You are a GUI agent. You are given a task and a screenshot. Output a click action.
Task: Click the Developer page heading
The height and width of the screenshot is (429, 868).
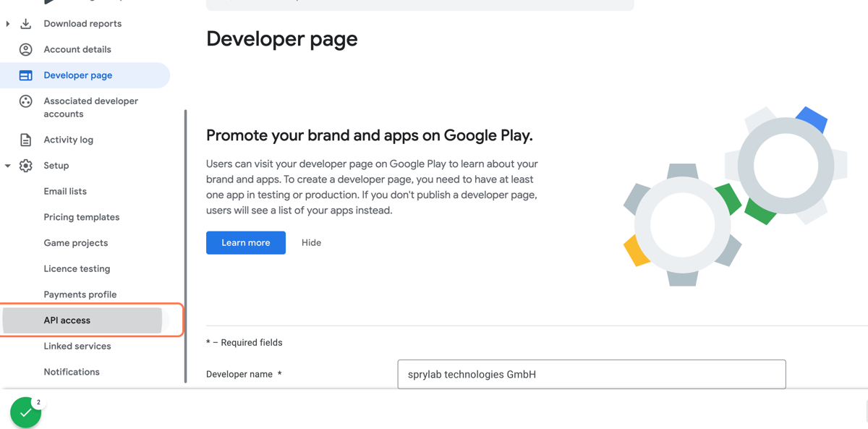pyautogui.click(x=282, y=38)
